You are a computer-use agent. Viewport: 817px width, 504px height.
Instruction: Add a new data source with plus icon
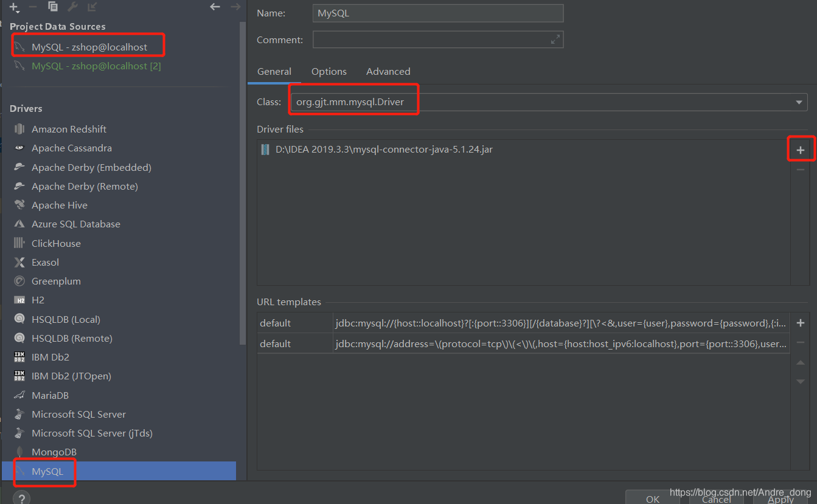[x=14, y=7]
